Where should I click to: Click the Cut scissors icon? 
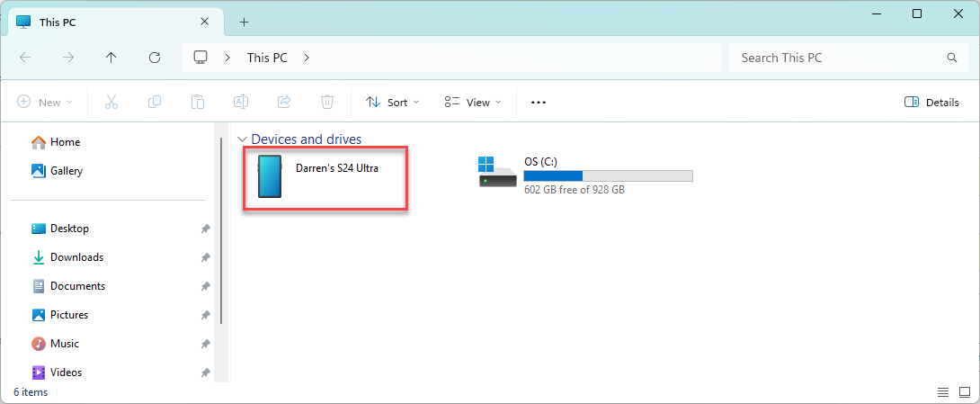click(111, 102)
